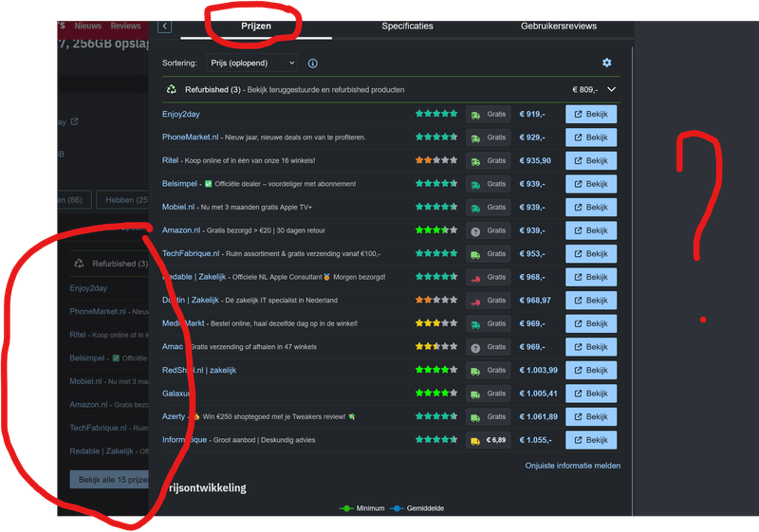Click the RedShell.nl star rating
This screenshot has width=759, height=532.
click(436, 370)
